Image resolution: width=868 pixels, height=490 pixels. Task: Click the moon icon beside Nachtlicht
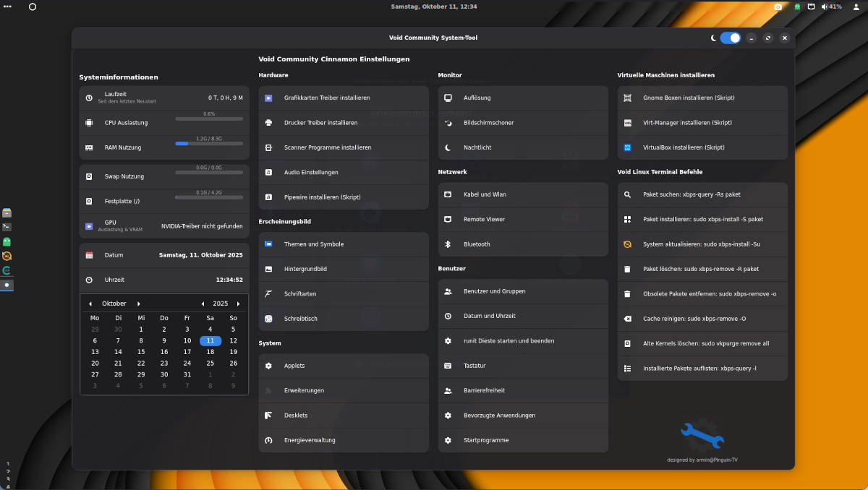point(448,147)
